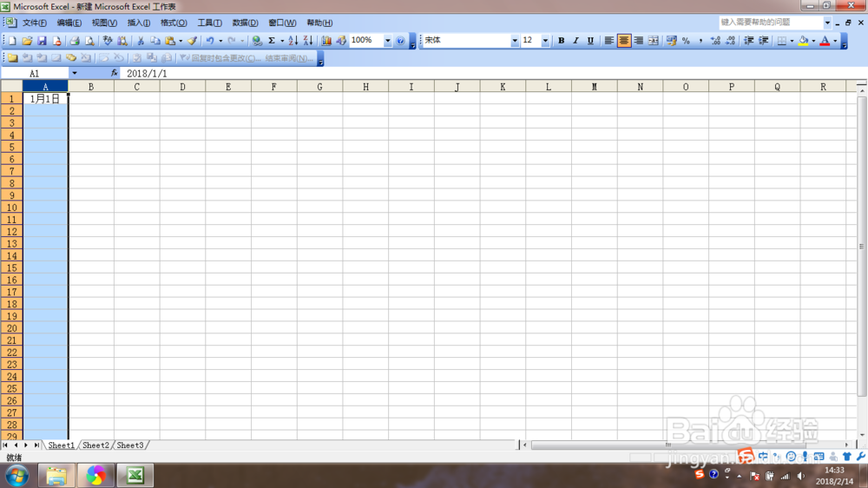Apply red font color A
Viewport: 868px width, 488px height.
[x=825, y=41]
